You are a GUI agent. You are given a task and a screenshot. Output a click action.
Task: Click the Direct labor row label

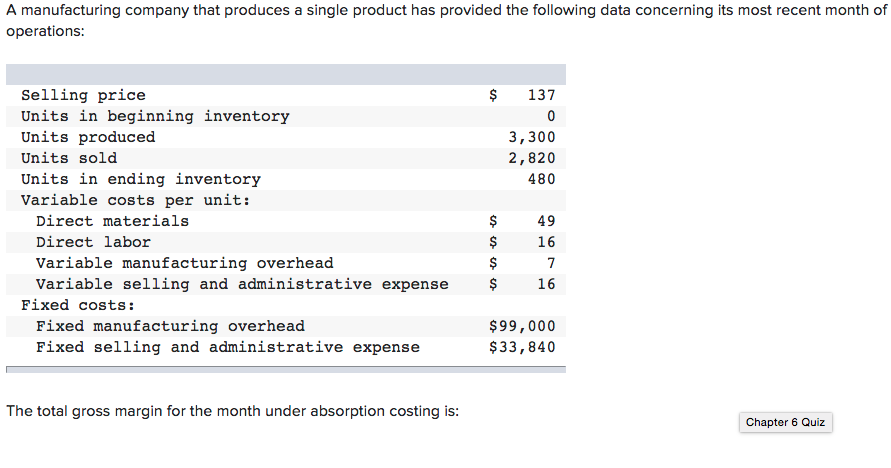(x=93, y=242)
